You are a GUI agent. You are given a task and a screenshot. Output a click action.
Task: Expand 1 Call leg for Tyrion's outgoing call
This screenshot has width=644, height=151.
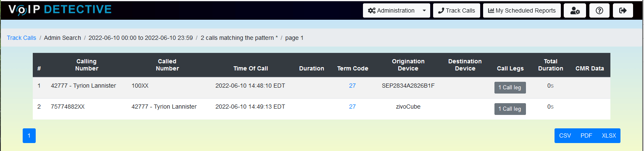click(510, 88)
